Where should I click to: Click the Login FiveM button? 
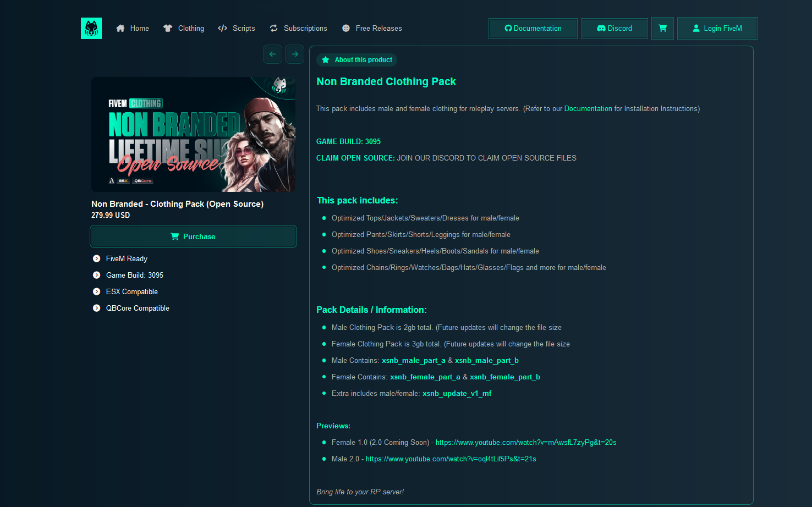coord(717,29)
